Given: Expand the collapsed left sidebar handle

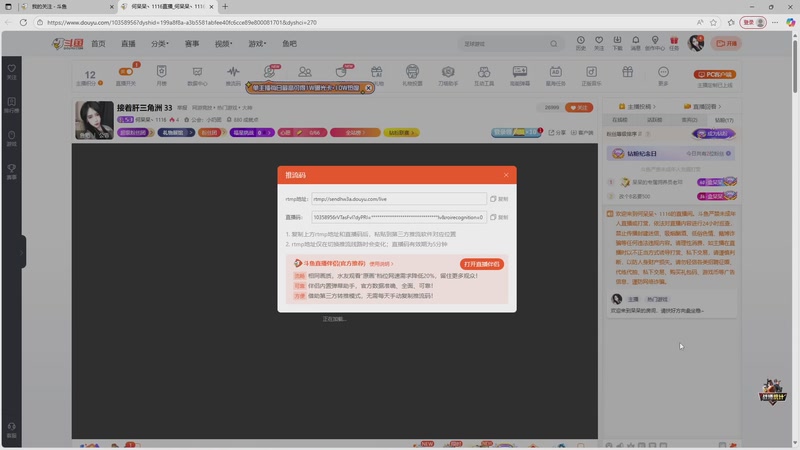Looking at the screenshot, I should (22, 252).
